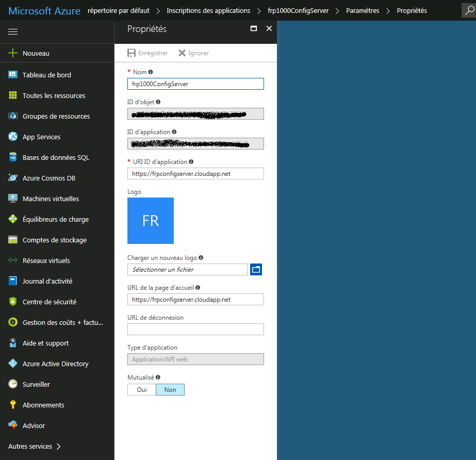Open the Azure Active Directory icon
The width and height of the screenshot is (476, 460).
13,364
